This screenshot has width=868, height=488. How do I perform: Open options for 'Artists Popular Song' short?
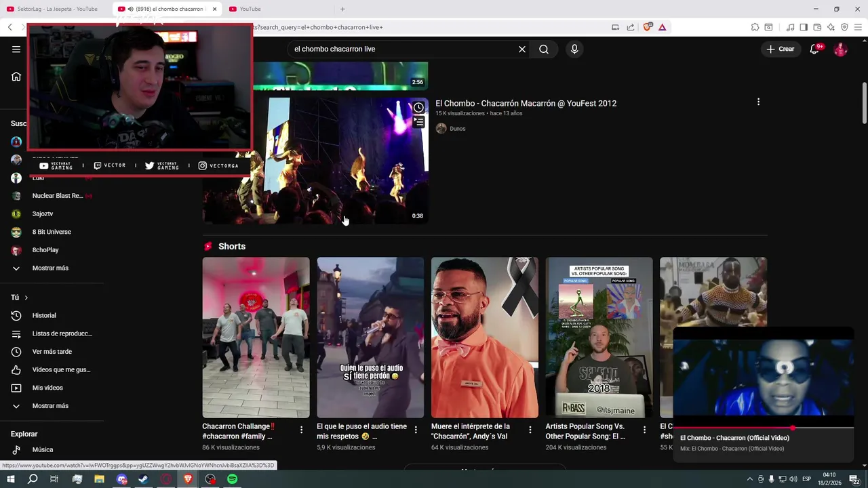coord(645,430)
